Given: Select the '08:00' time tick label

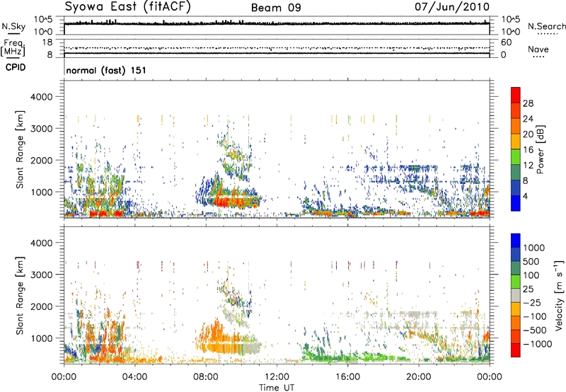Looking at the screenshot, I should [x=206, y=377].
